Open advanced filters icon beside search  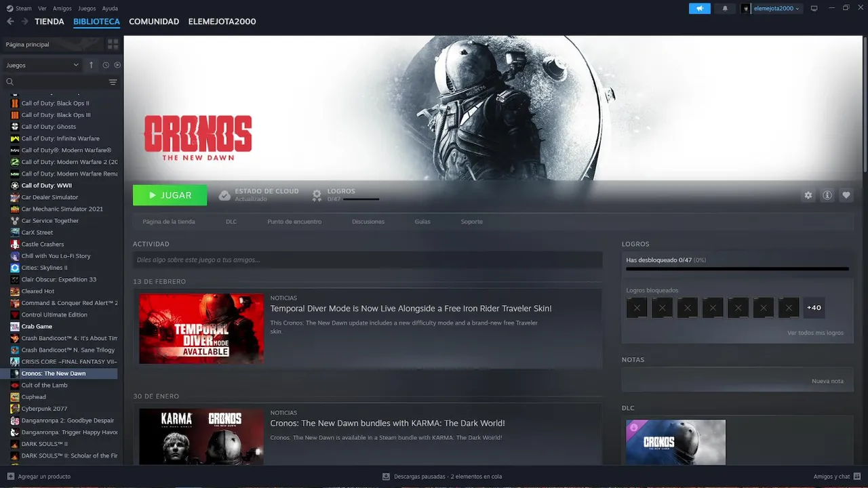[x=113, y=82]
